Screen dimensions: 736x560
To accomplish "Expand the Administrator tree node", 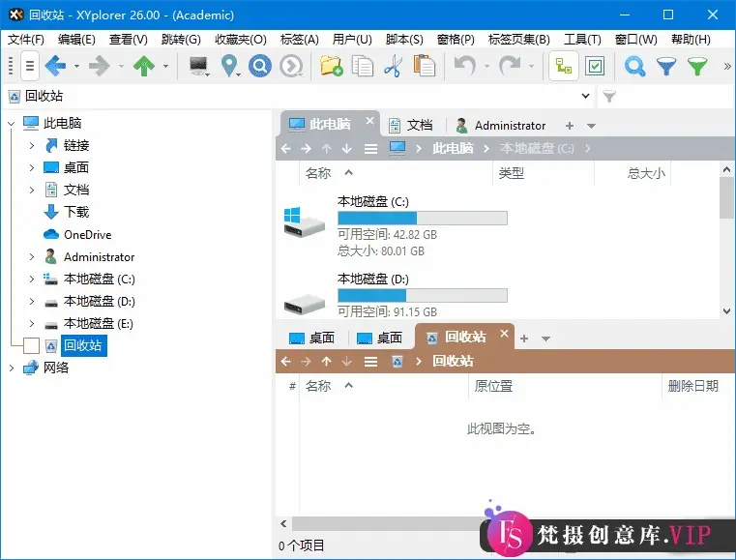I will [32, 256].
